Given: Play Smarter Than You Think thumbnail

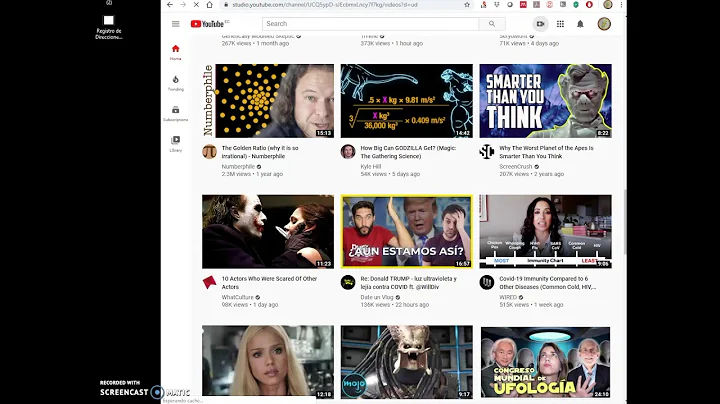Looking at the screenshot, I should pos(546,101).
